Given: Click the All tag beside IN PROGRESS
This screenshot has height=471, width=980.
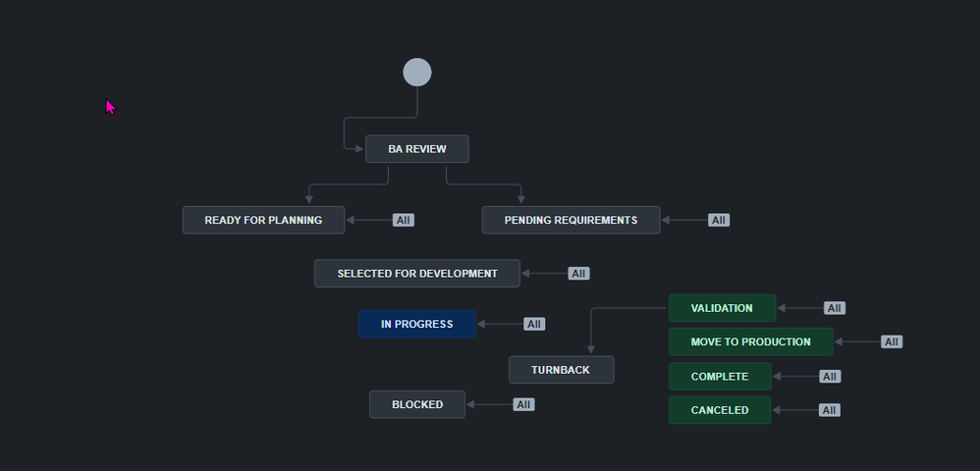Looking at the screenshot, I should pyautogui.click(x=534, y=324).
